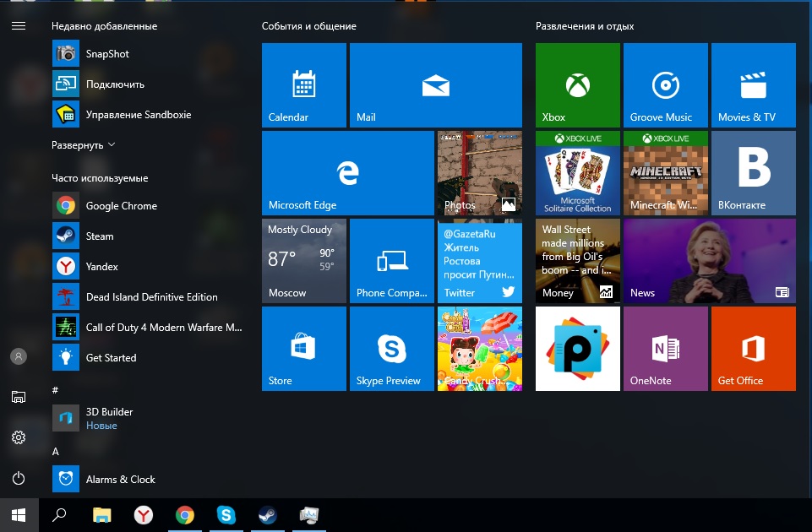This screenshot has height=532, width=812.
Task: Open Yandex from the frequent list
Action: (150, 267)
